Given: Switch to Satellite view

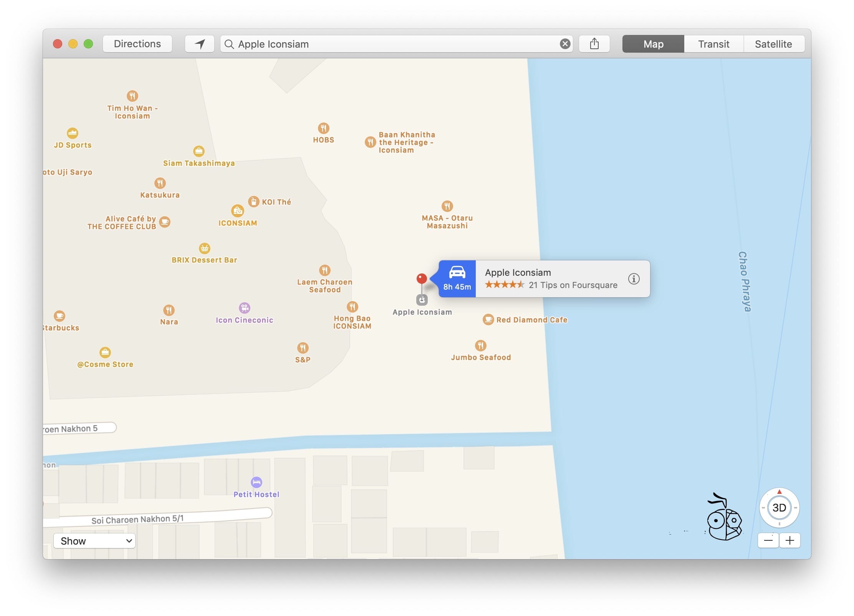Looking at the screenshot, I should click(x=773, y=43).
